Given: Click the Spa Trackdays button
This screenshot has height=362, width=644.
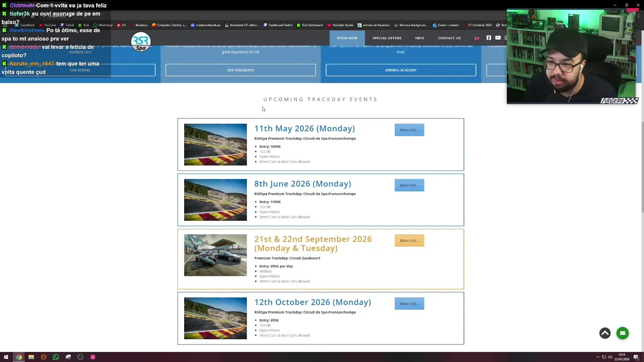Looking at the screenshot, I should 240,70.
